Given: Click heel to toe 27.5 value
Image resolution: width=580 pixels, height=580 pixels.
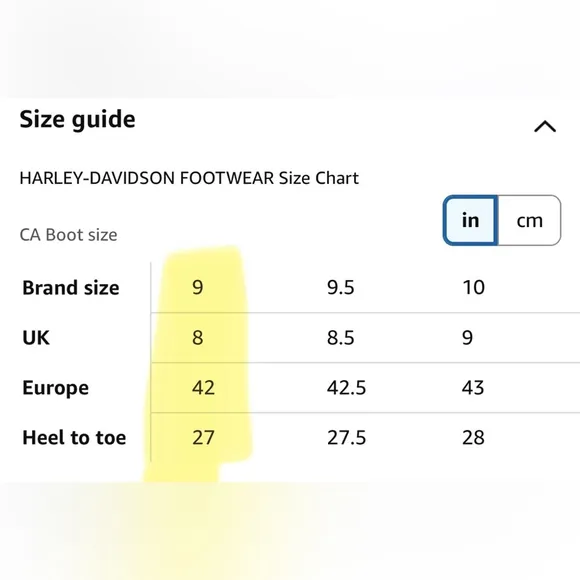Looking at the screenshot, I should coord(346,438).
